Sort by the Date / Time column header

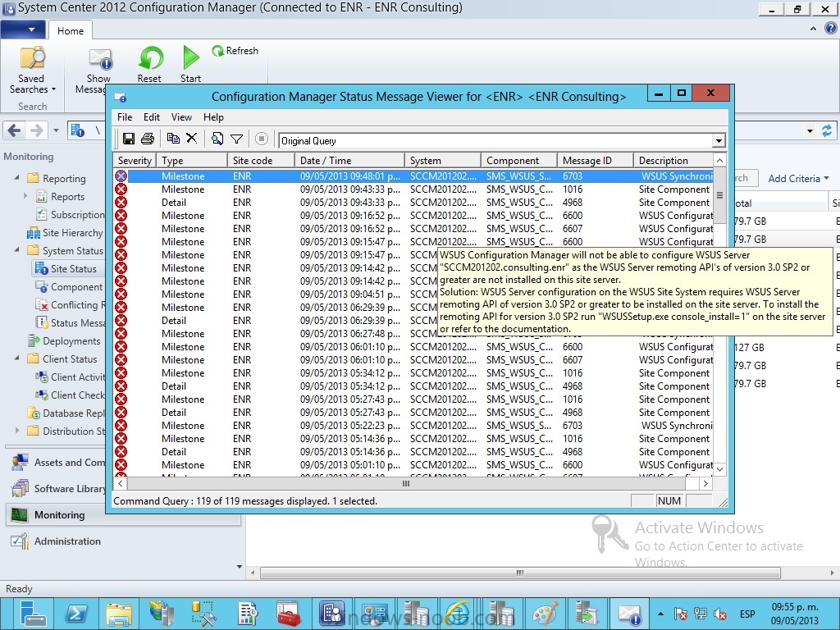click(x=349, y=160)
